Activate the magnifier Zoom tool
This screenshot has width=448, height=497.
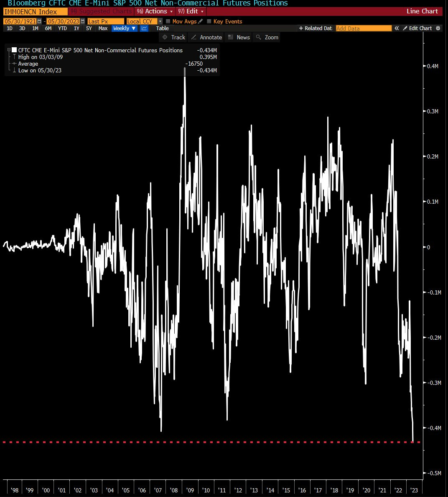[x=267, y=37]
